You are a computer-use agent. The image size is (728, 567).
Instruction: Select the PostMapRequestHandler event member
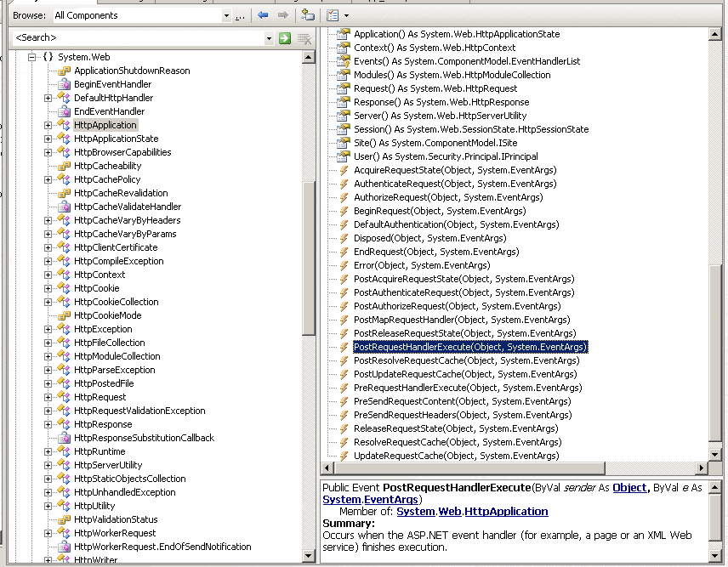(462, 320)
